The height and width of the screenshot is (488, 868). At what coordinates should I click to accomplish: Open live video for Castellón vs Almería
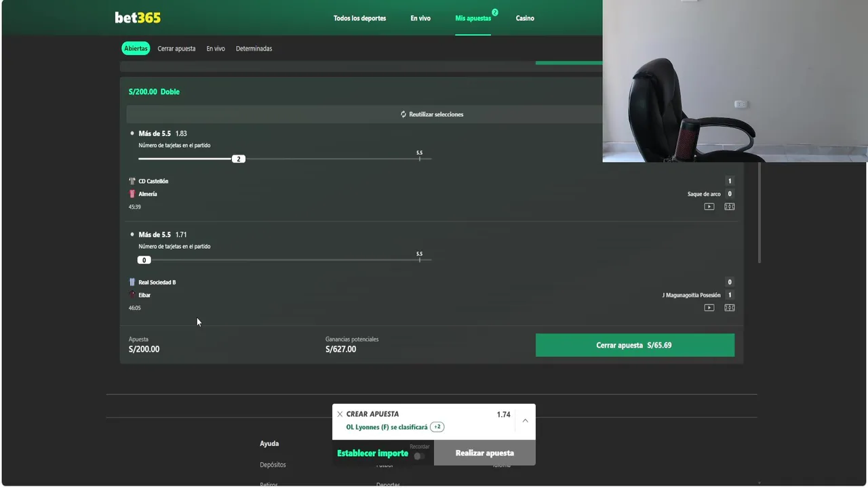pos(709,207)
